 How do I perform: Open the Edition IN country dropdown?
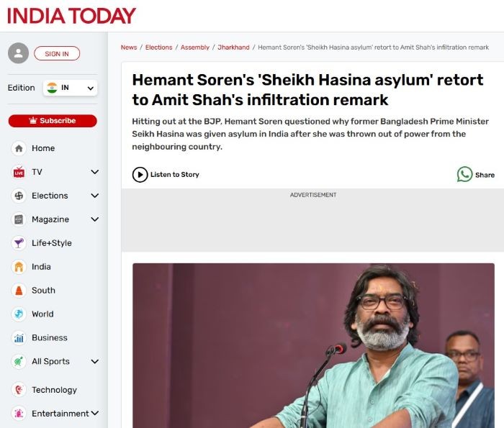tap(70, 88)
